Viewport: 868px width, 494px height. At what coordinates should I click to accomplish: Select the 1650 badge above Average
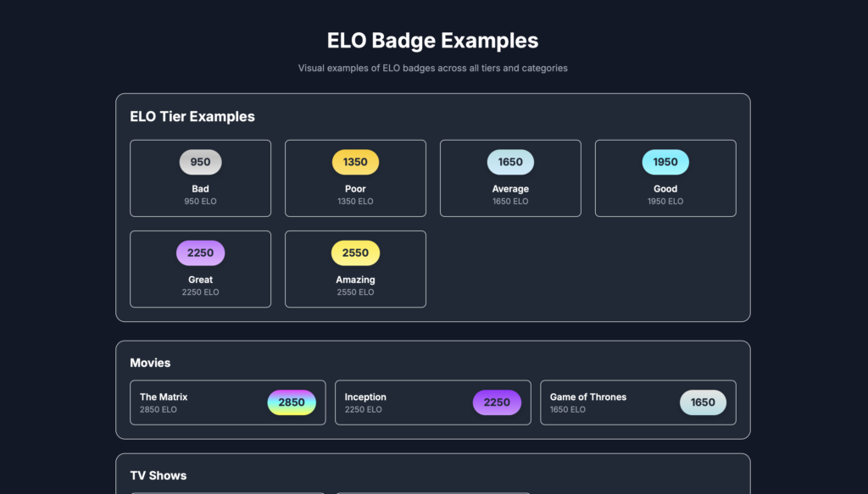pyautogui.click(x=510, y=162)
